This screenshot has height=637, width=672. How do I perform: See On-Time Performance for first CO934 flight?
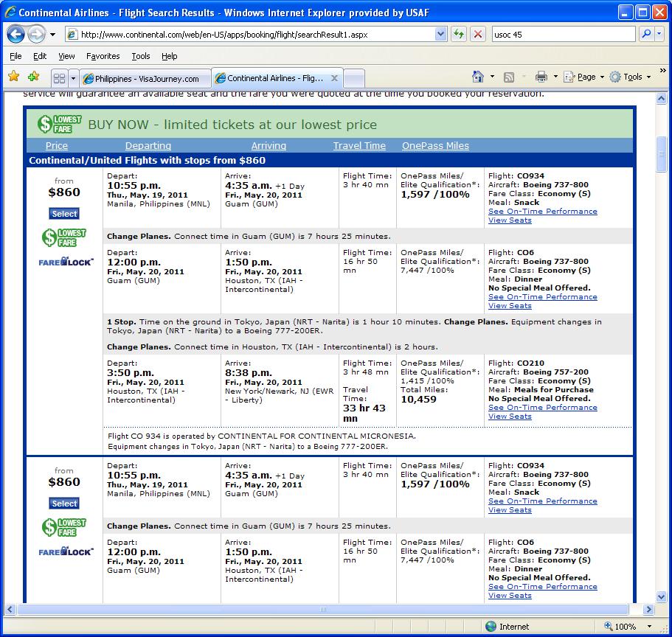pos(543,211)
